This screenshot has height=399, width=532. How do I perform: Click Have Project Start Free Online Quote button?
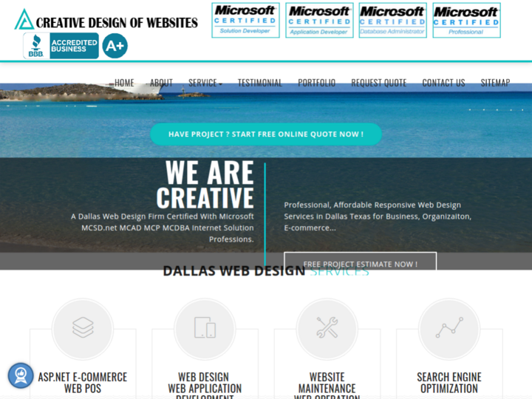pyautogui.click(x=266, y=134)
